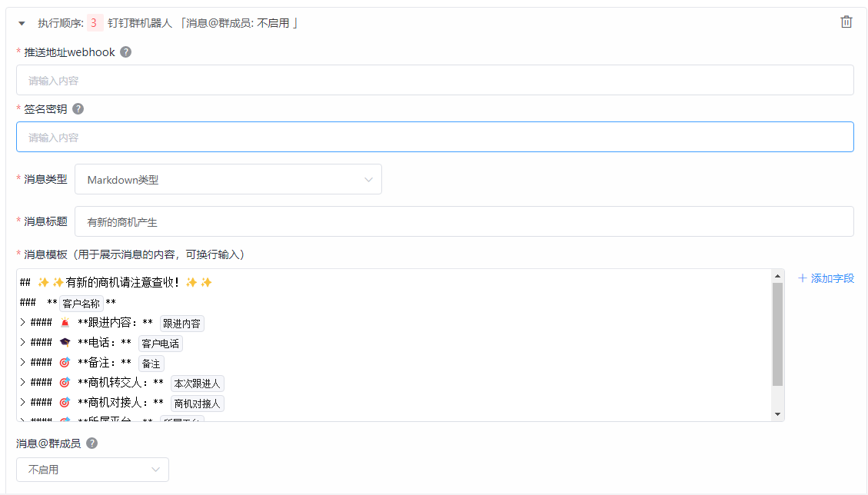868x495 pixels.
Task: Collapse the 执行顺序 3 section arrow
Action: point(22,23)
